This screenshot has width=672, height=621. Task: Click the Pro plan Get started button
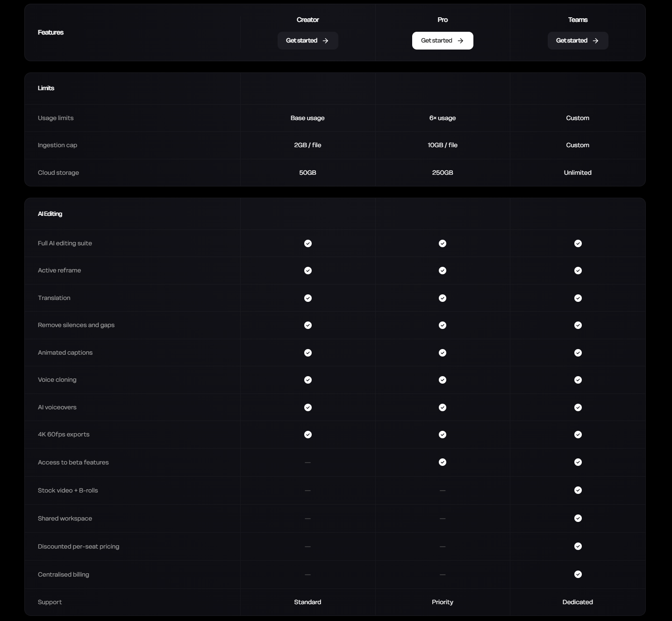[x=443, y=41]
